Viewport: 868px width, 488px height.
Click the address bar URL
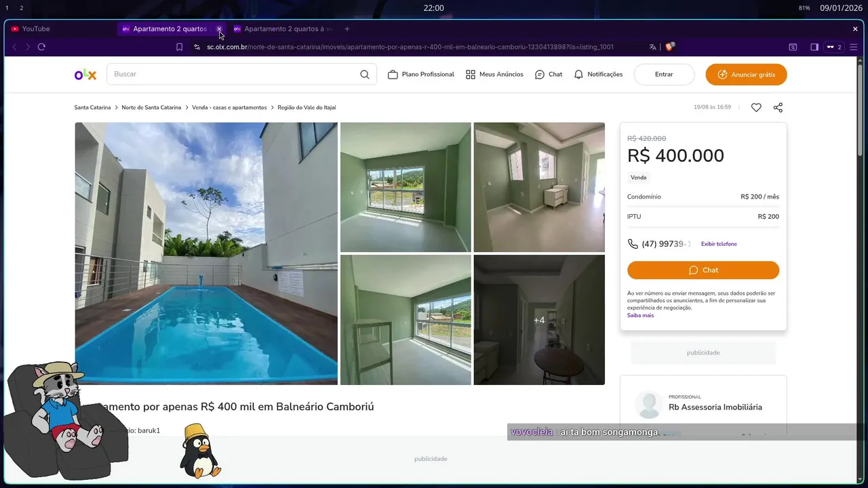click(x=410, y=47)
